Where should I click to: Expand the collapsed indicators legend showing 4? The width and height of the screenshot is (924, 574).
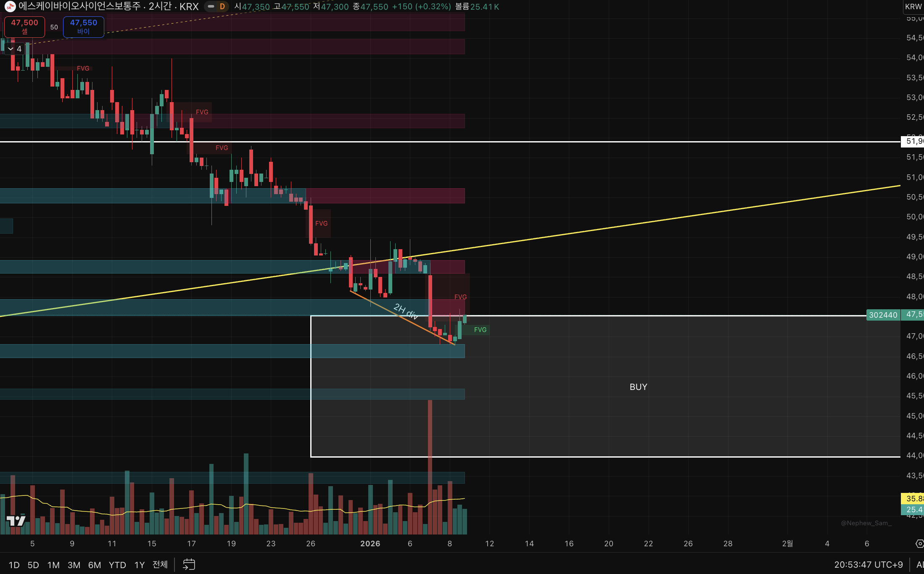pos(14,49)
